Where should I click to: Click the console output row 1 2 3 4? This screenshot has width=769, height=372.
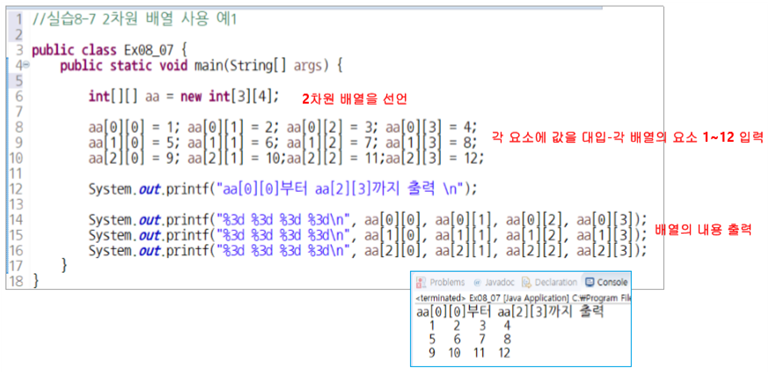click(469, 325)
